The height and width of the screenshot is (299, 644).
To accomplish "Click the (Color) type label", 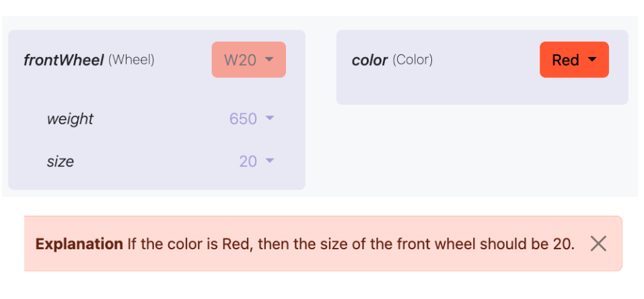I will [413, 60].
